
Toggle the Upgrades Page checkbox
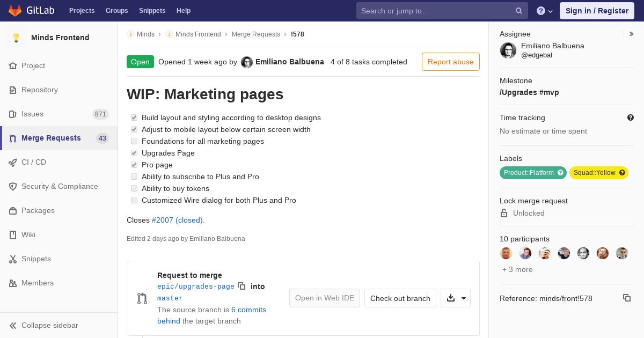(x=134, y=153)
